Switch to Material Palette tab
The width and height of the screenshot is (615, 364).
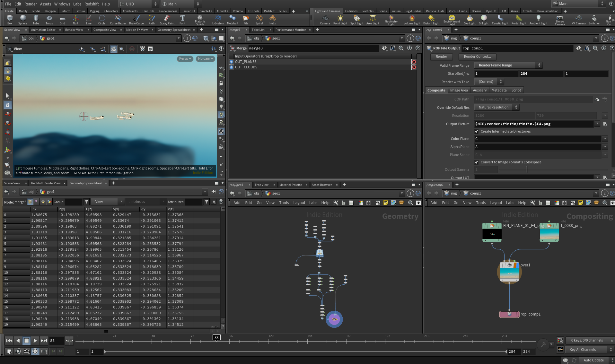(291, 185)
